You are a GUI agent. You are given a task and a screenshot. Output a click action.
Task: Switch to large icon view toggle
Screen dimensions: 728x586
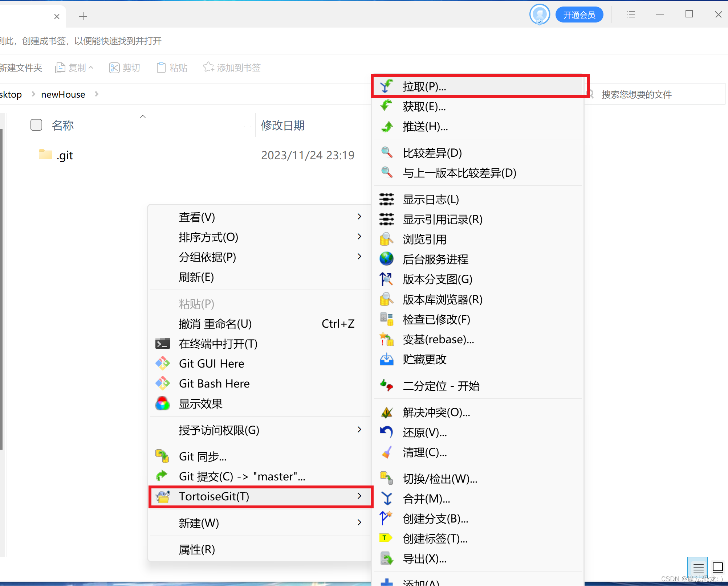pos(717,567)
